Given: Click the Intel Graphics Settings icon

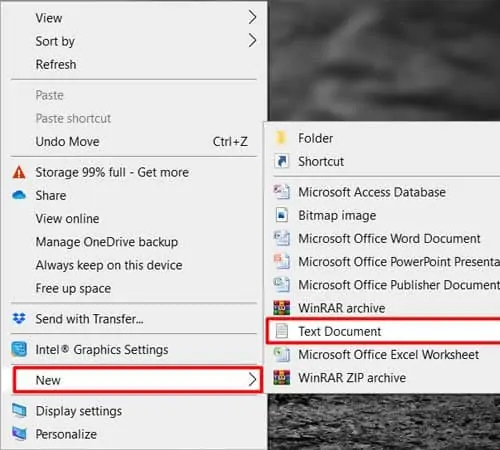Looking at the screenshot, I should [19, 349].
